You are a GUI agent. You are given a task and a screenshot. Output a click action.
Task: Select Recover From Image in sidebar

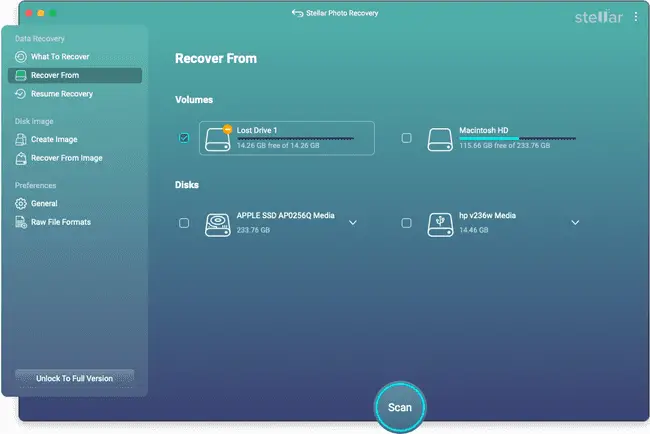click(75, 158)
